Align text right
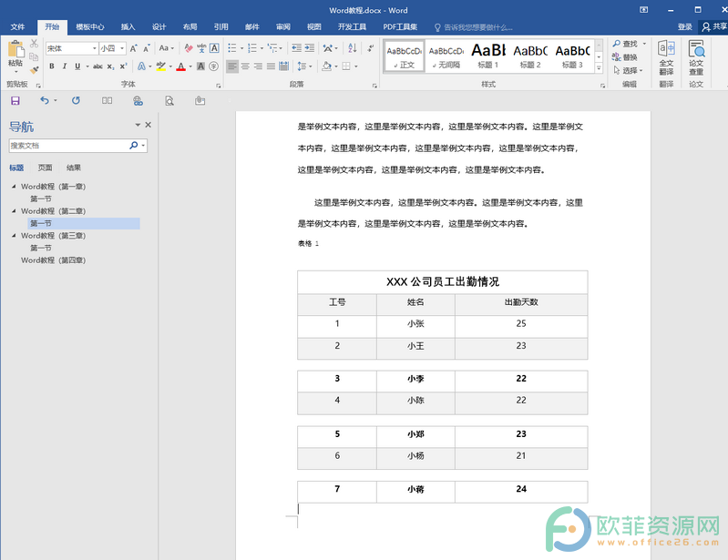Screen dimensions: 728x560 coord(258,66)
